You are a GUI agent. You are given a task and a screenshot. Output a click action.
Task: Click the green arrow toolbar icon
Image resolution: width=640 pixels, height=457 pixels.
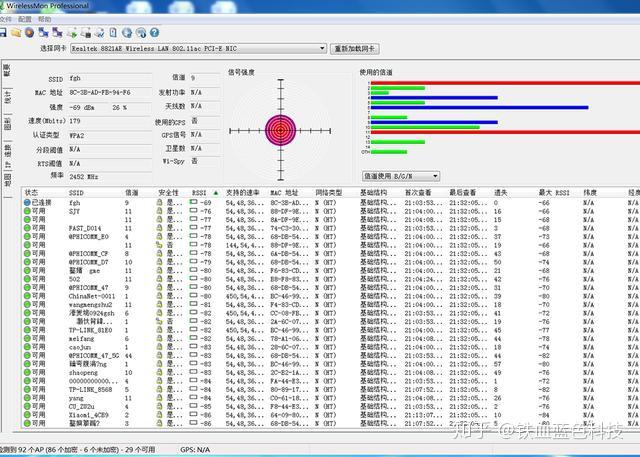(x=72, y=33)
